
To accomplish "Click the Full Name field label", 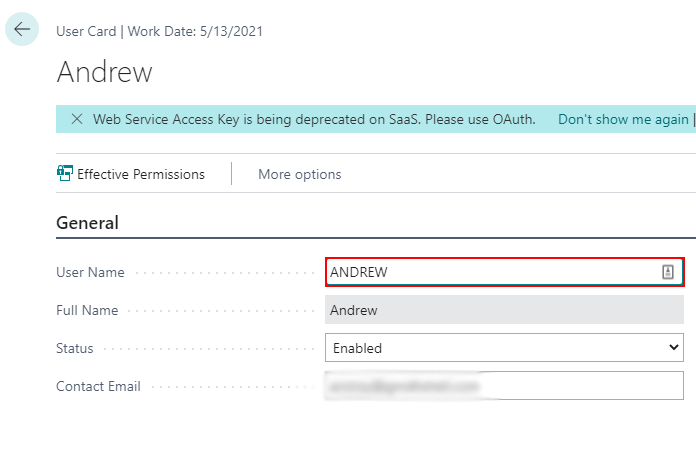I will [87, 310].
